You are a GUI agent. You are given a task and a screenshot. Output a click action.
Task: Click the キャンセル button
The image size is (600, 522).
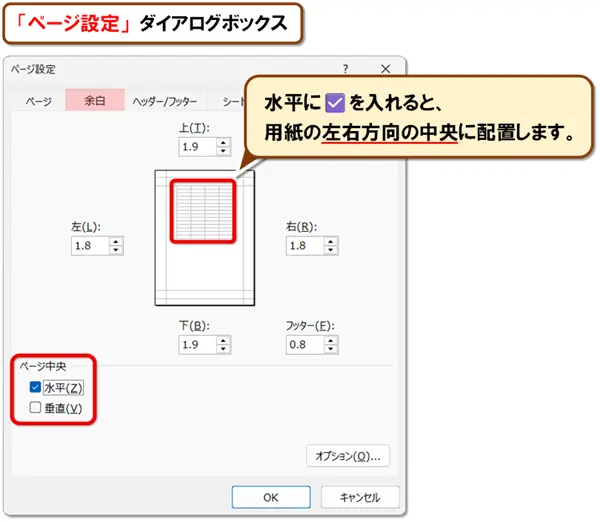(360, 497)
